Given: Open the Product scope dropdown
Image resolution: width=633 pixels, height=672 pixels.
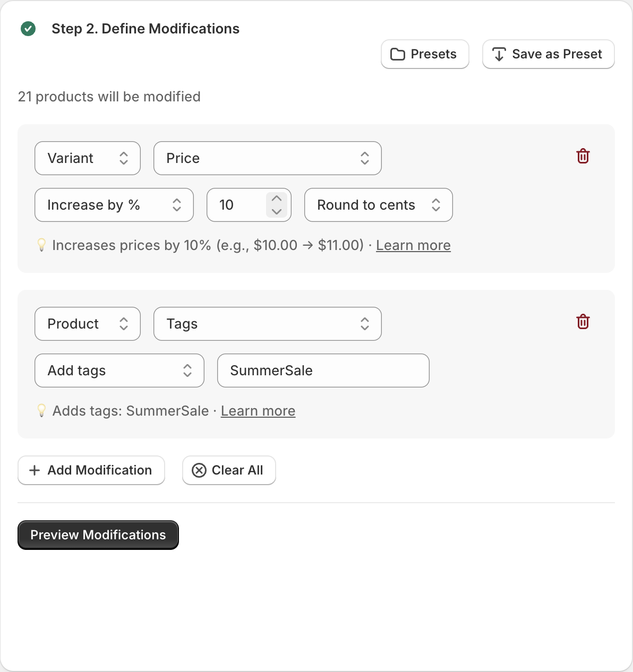Looking at the screenshot, I should click(88, 324).
